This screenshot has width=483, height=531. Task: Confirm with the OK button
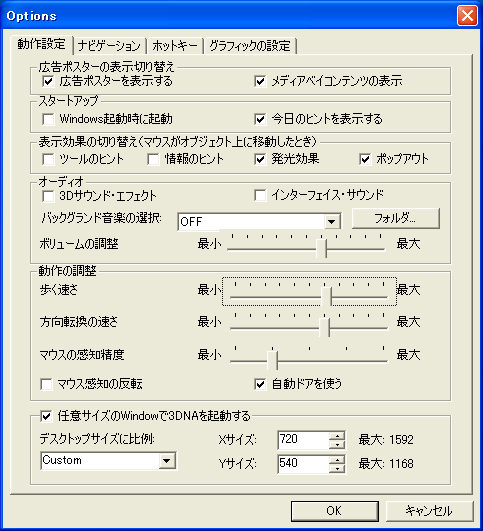tap(335, 511)
